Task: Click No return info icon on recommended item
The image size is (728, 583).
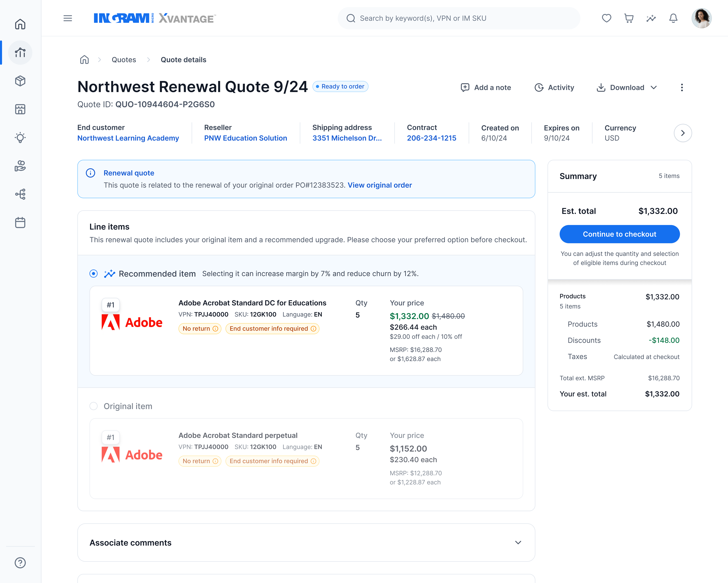Action: (x=215, y=329)
